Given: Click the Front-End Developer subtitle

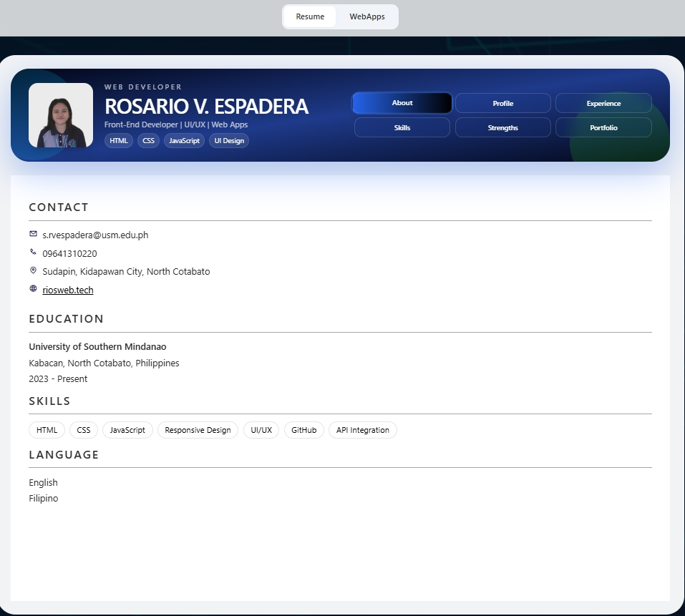Looking at the screenshot, I should coord(176,124).
